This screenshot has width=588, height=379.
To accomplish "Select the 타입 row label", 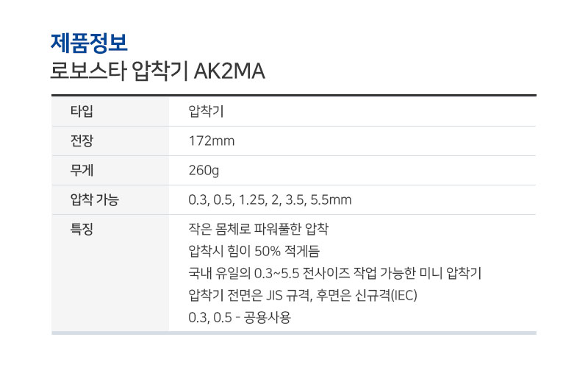I will [82, 111].
